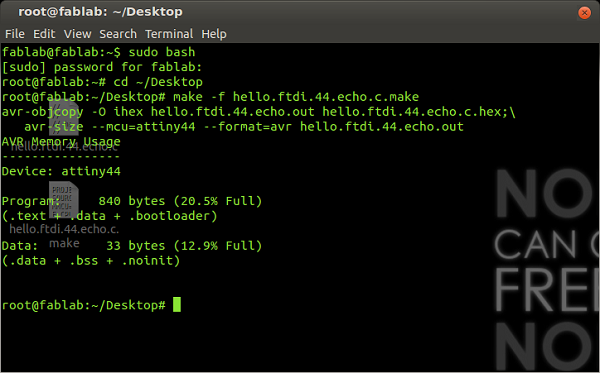Click the 'sudo bash' command text
The width and height of the screenshot is (600, 373).
click(x=162, y=52)
